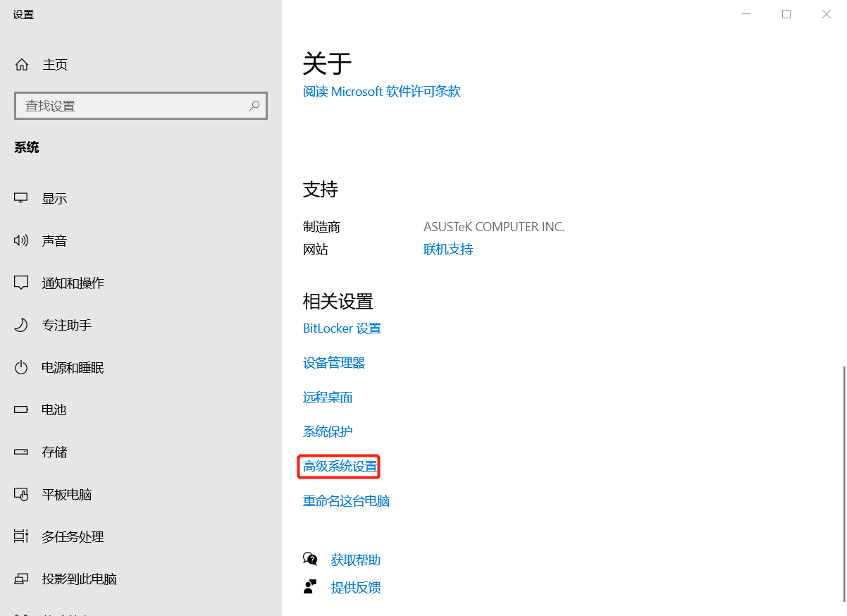This screenshot has height=616, width=847.
Task: Maximize the 设置 window
Action: [786, 14]
